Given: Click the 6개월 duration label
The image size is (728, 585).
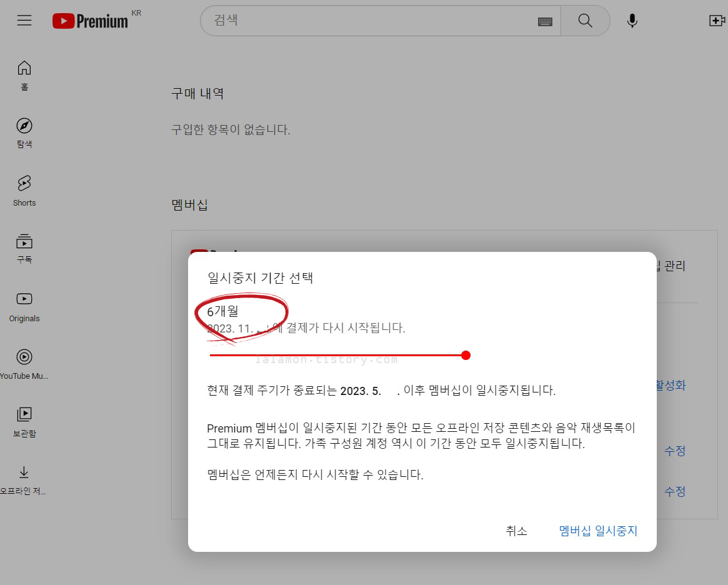Looking at the screenshot, I should tap(222, 311).
